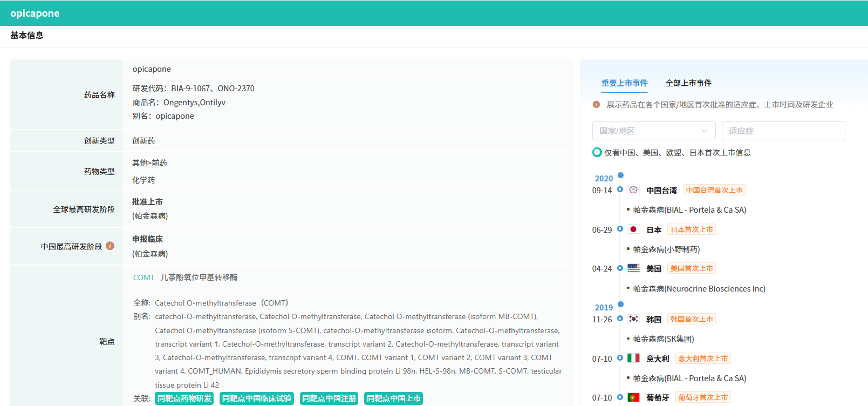Click the 创新药 innovation type value

[x=143, y=141]
